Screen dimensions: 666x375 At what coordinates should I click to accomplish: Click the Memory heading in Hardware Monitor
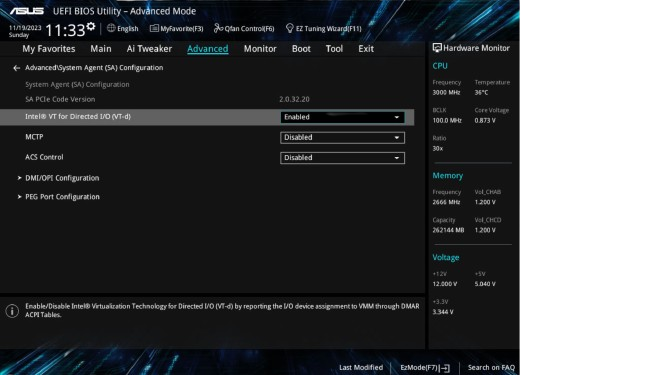pos(448,176)
